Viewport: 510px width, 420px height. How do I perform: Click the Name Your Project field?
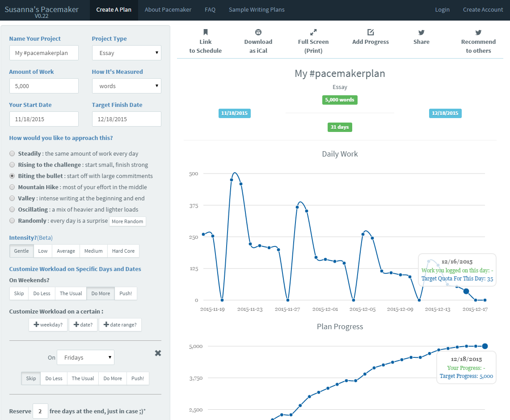44,53
